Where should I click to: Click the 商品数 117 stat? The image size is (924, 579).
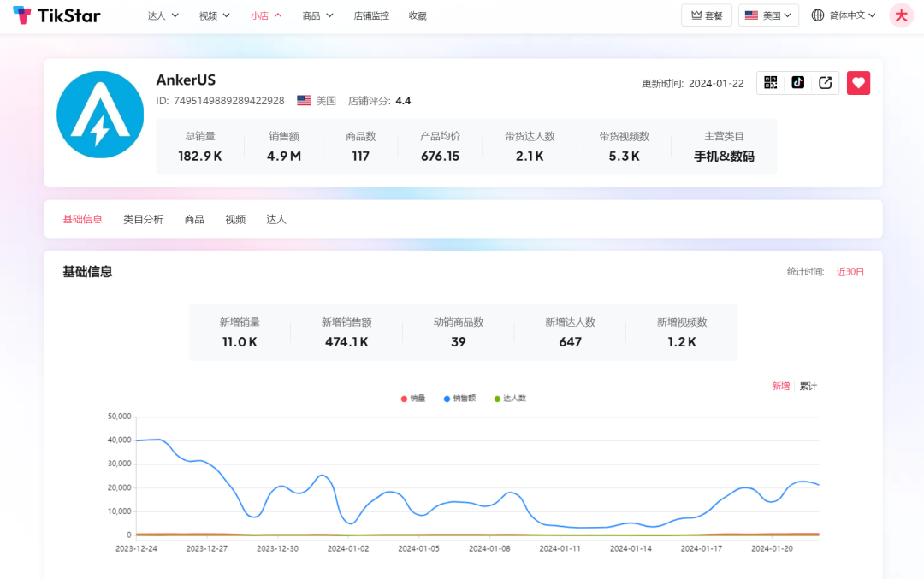361,146
